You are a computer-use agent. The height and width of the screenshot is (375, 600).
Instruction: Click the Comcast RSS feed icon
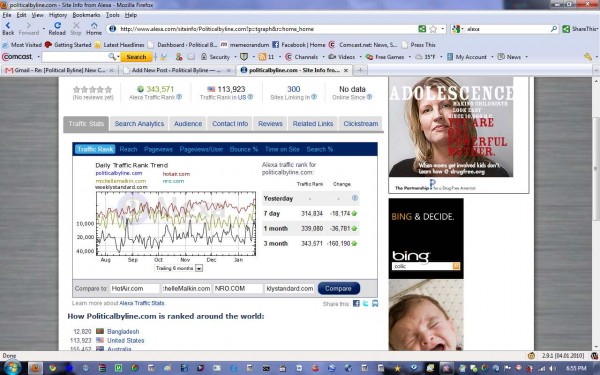pyautogui.click(x=262, y=57)
